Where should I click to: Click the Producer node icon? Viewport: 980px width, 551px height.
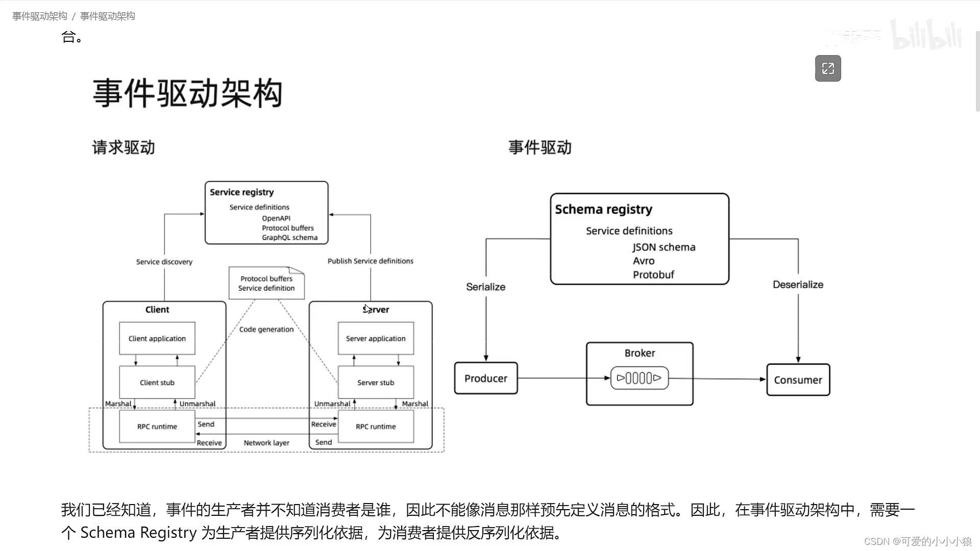tap(485, 378)
